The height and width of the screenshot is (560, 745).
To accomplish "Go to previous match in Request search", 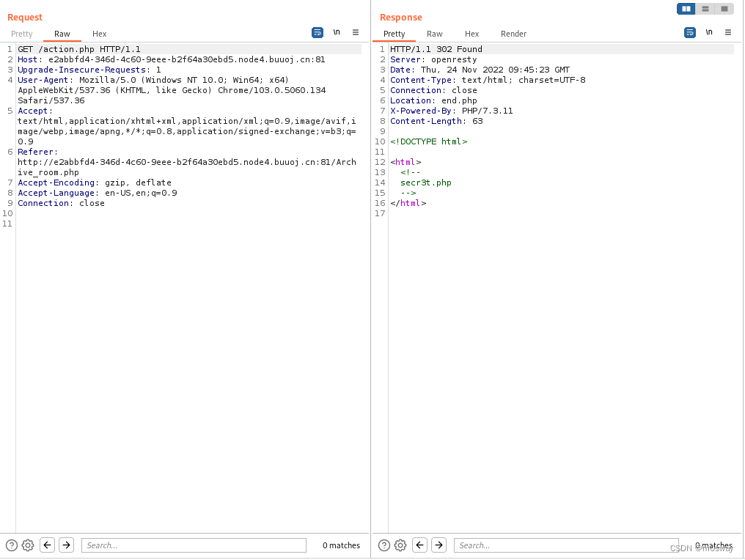I will (x=48, y=545).
